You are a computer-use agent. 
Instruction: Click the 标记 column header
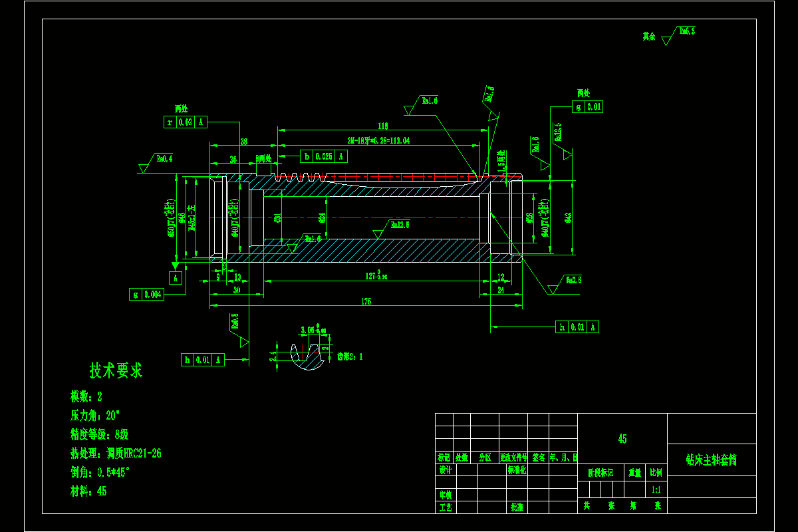tap(444, 458)
